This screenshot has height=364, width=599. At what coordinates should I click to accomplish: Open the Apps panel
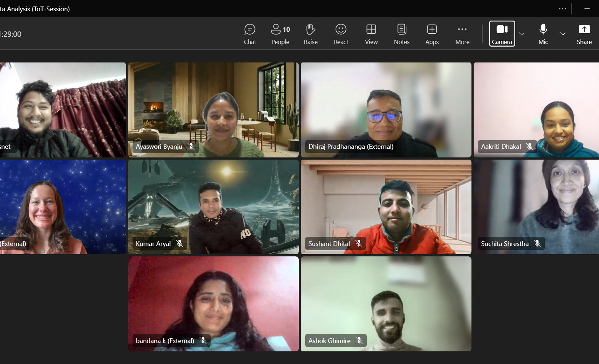[432, 34]
